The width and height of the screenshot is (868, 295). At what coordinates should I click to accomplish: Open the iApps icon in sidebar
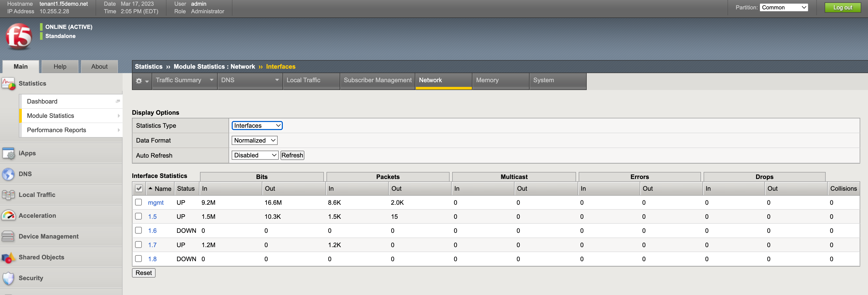pyautogui.click(x=8, y=153)
